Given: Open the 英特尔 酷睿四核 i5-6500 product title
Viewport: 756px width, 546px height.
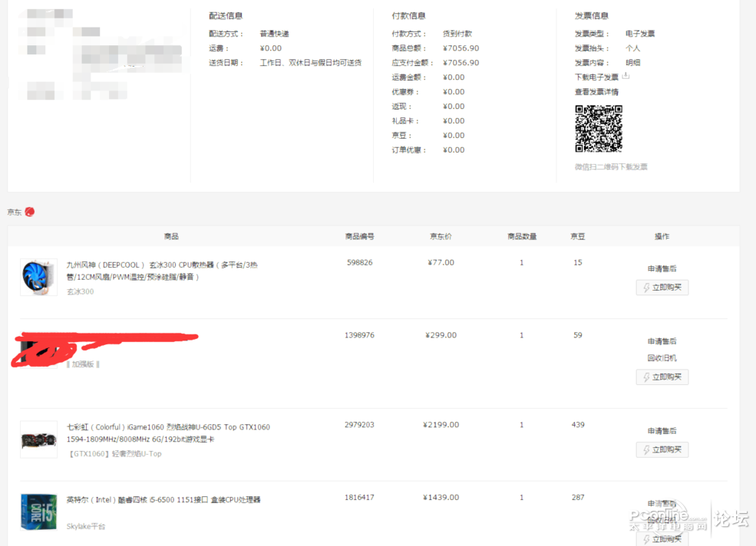Looking at the screenshot, I should click(x=163, y=500).
